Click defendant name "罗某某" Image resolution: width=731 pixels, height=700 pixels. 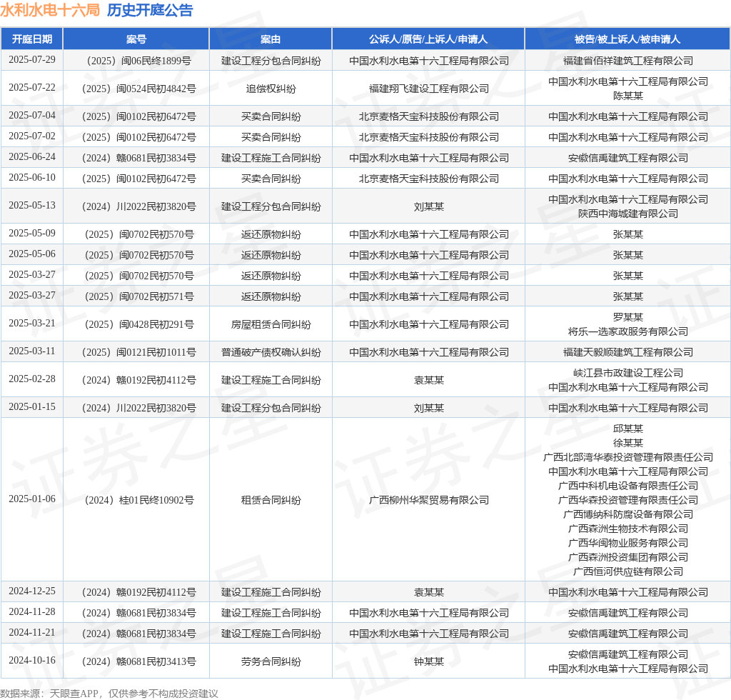pyautogui.click(x=628, y=317)
